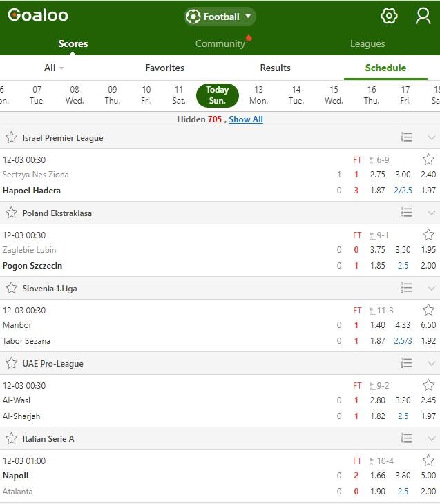Select date 17 Fri.

click(405, 95)
